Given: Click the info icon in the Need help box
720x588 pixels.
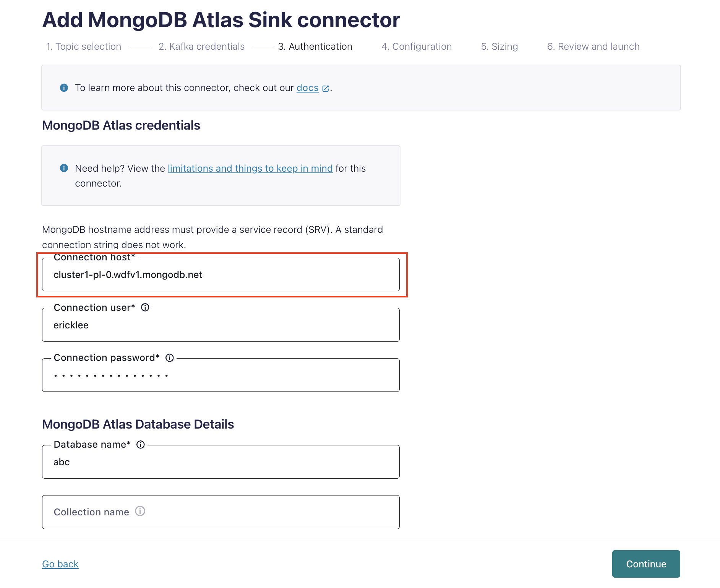Looking at the screenshot, I should click(64, 168).
